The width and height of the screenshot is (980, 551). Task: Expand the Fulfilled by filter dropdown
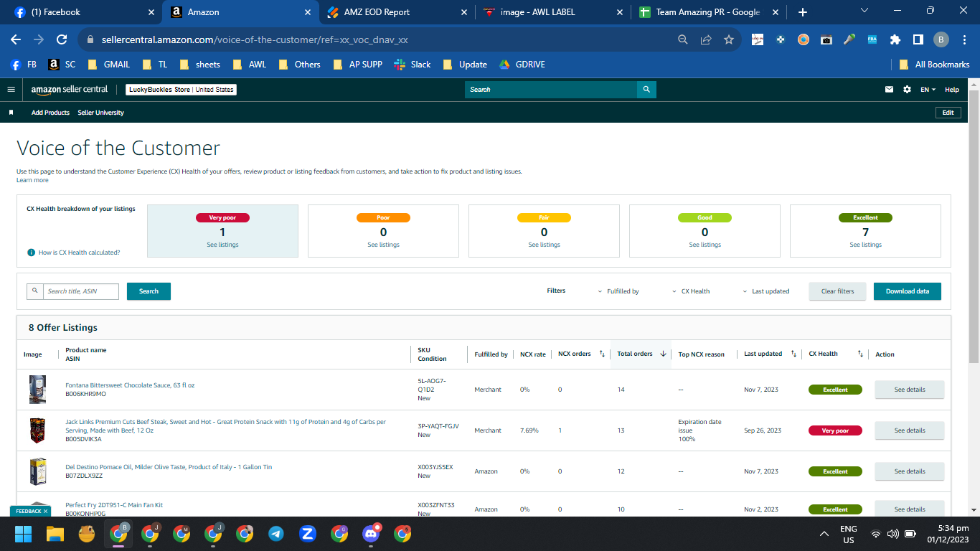click(x=618, y=291)
